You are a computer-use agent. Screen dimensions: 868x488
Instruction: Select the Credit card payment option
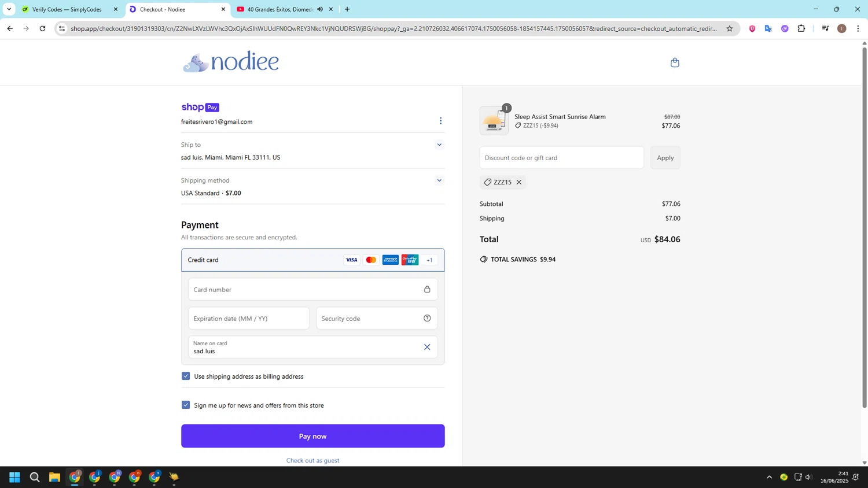313,260
